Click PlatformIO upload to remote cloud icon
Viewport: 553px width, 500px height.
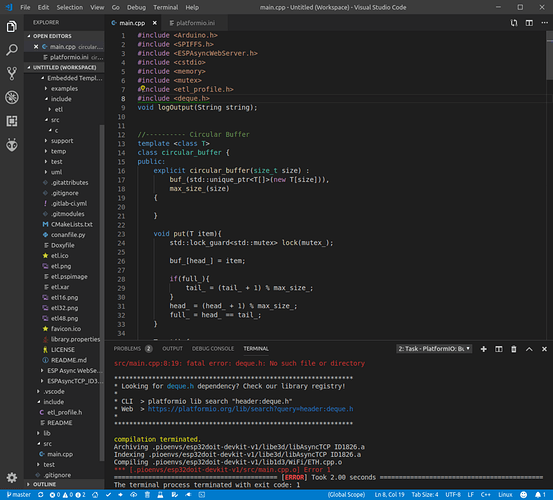(x=133, y=495)
